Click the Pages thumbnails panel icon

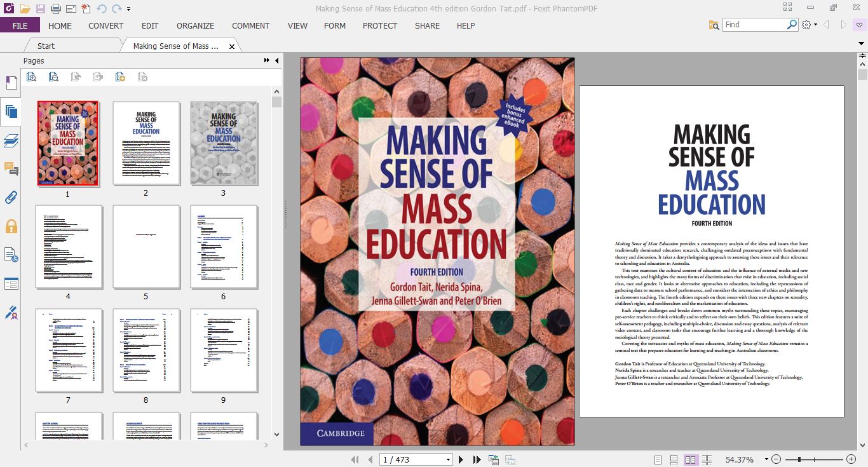pos(11,112)
